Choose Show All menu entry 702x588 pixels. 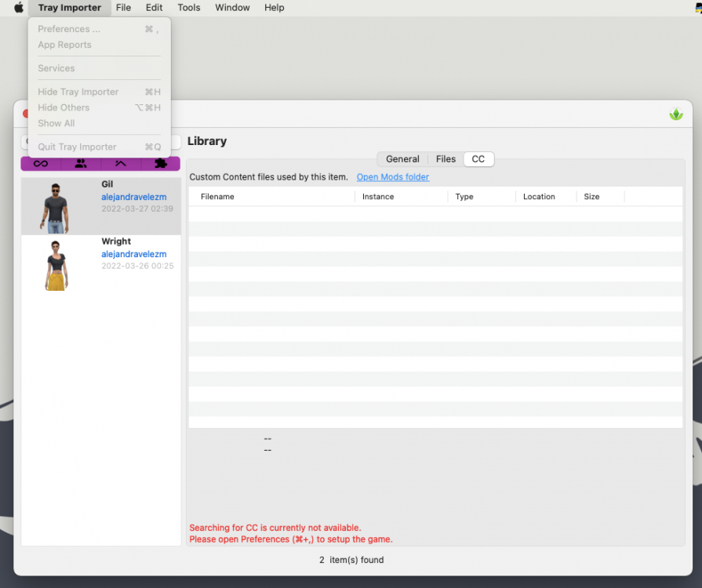pos(99,123)
